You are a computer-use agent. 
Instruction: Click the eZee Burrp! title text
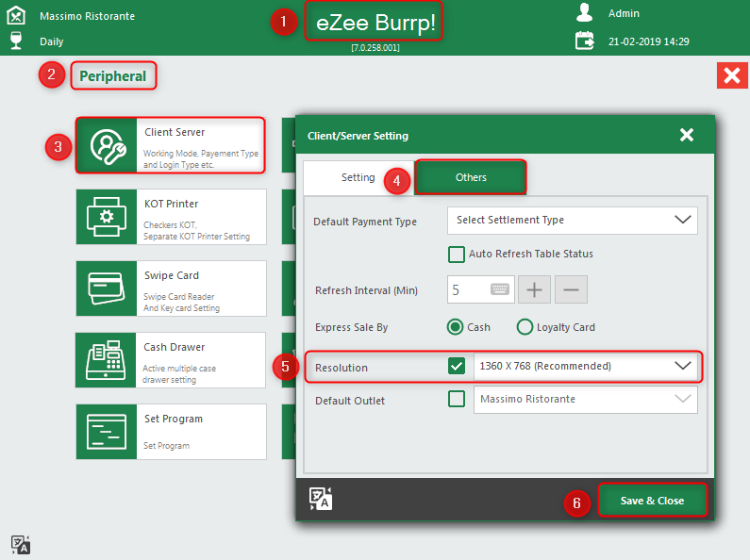(x=375, y=23)
